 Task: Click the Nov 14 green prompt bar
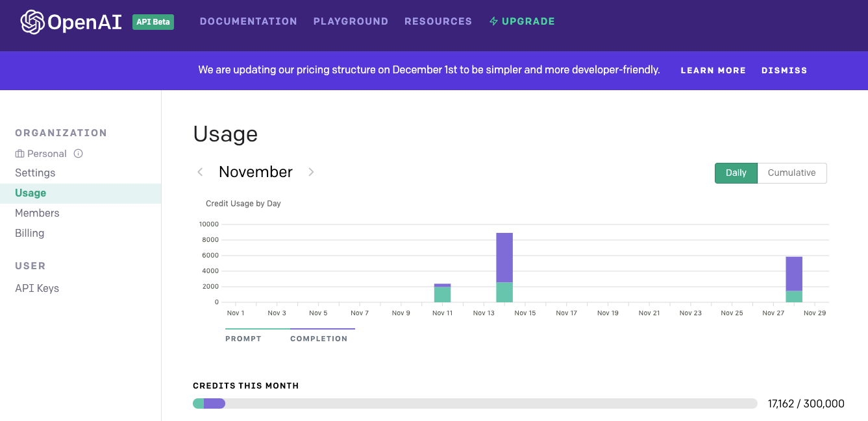click(x=504, y=292)
